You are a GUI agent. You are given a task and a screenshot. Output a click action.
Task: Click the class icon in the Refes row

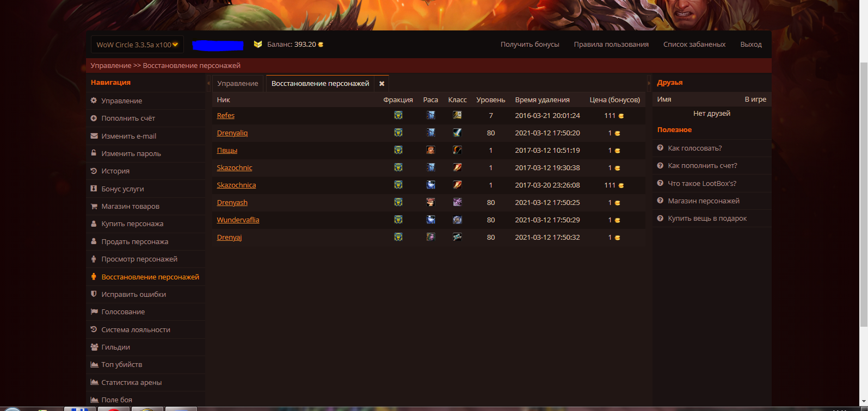[x=457, y=115]
